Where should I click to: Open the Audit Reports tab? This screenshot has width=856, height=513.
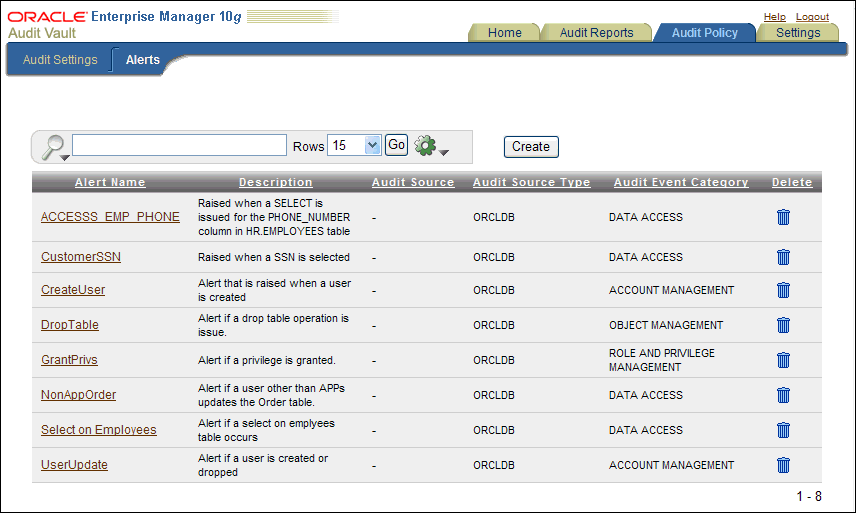click(x=596, y=33)
